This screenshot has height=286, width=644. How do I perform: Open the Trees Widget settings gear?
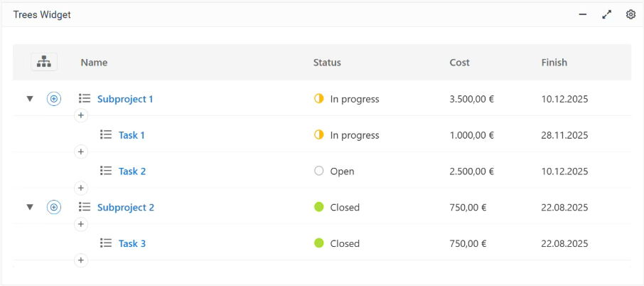coord(630,14)
